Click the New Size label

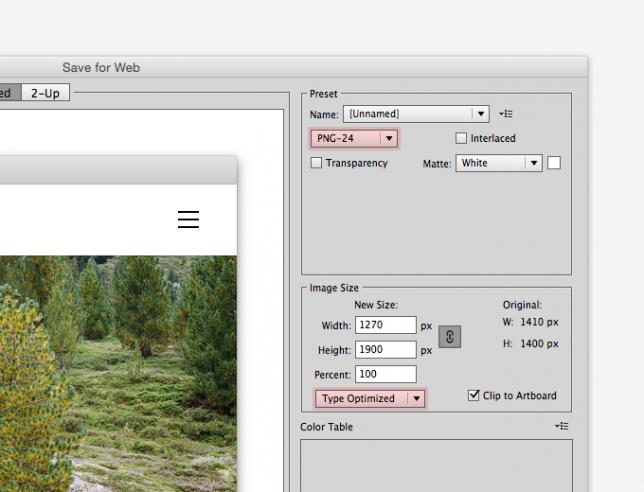pyautogui.click(x=376, y=305)
